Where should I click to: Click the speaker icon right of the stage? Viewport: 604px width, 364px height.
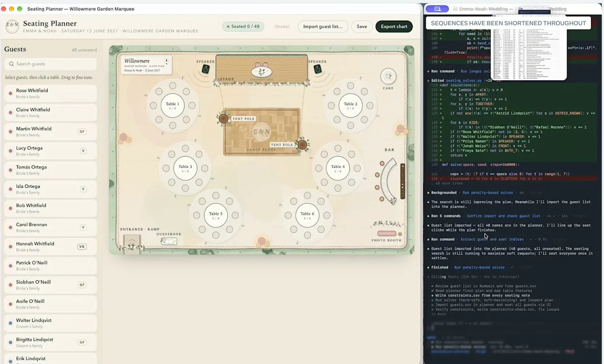317,69
